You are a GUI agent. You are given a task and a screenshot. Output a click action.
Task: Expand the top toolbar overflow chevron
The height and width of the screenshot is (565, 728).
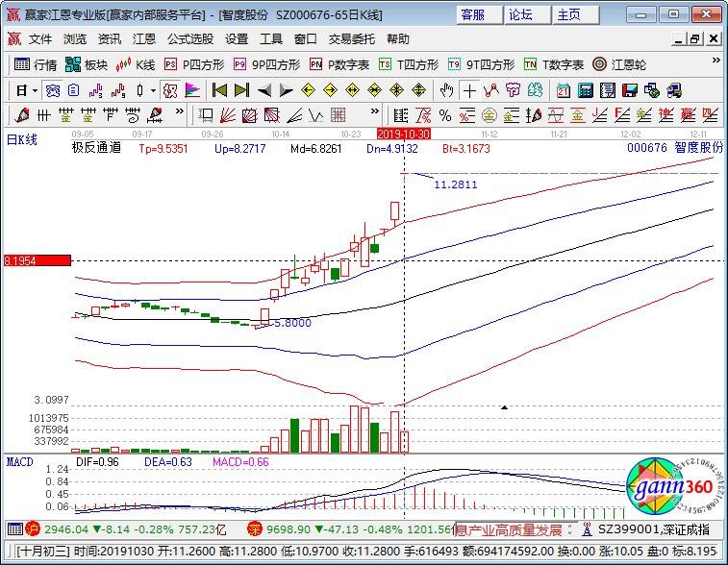[x=716, y=61]
